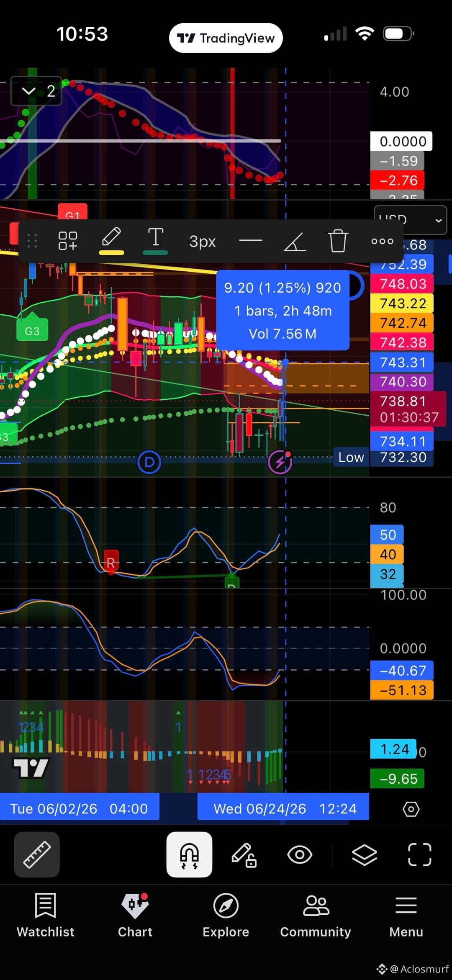Enter fullscreen chart mode
Viewport: 452px width, 980px height.
tap(420, 854)
